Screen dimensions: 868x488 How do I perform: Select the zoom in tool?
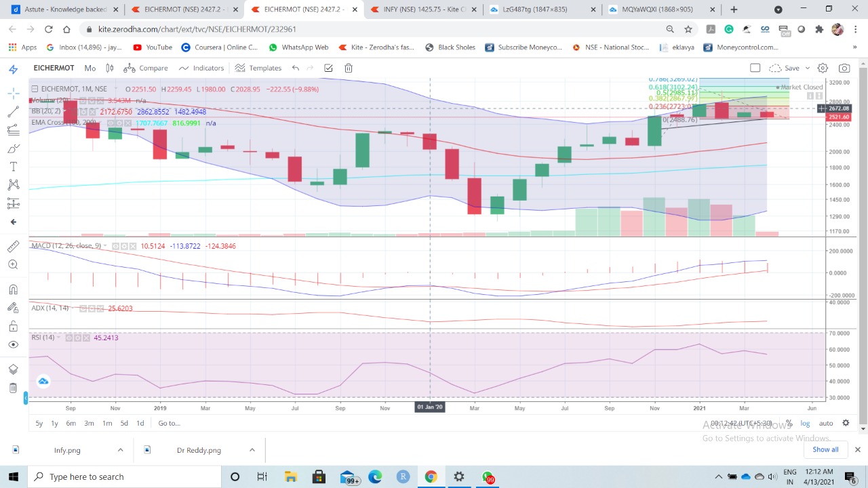pos(13,265)
